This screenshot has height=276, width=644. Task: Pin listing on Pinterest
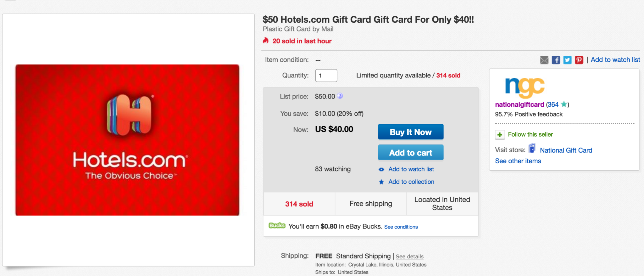tap(579, 60)
